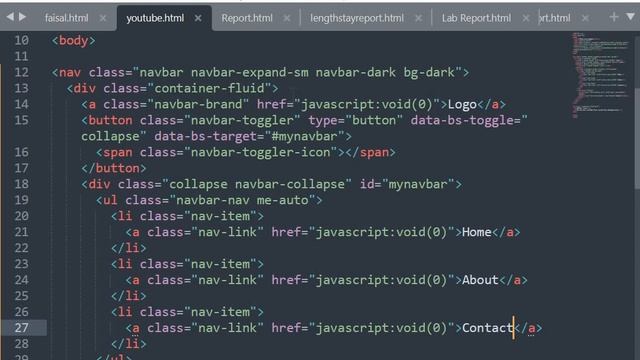Click "container-fluid" class value

(209, 89)
